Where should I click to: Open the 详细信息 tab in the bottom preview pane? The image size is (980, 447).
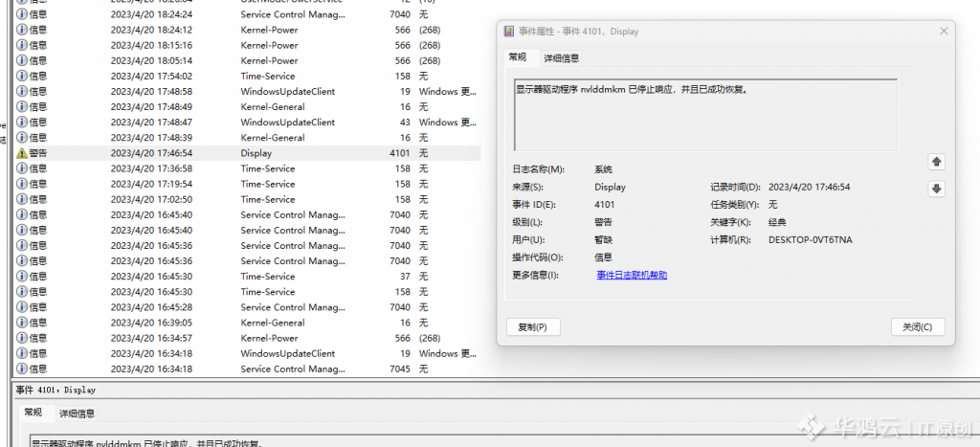pos(78,413)
